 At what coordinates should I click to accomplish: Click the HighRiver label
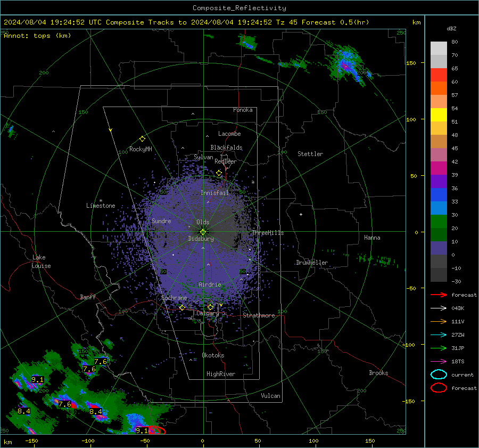221,374
